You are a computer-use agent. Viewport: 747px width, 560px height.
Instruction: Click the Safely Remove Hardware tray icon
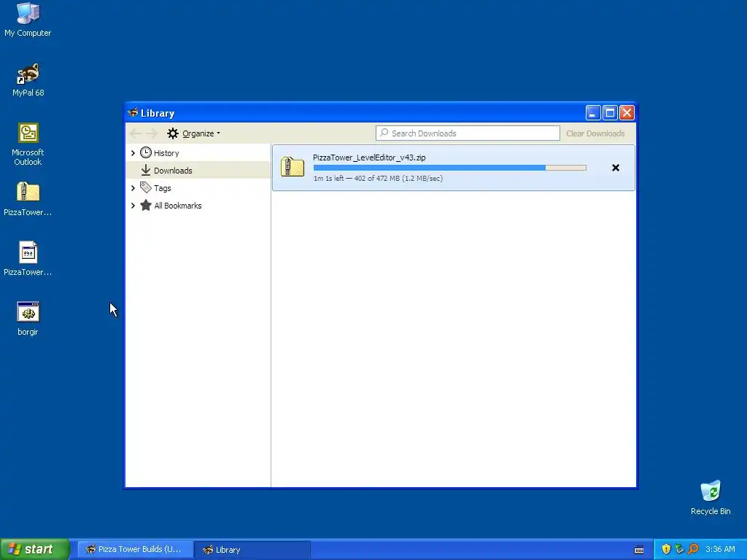pyautogui.click(x=679, y=549)
